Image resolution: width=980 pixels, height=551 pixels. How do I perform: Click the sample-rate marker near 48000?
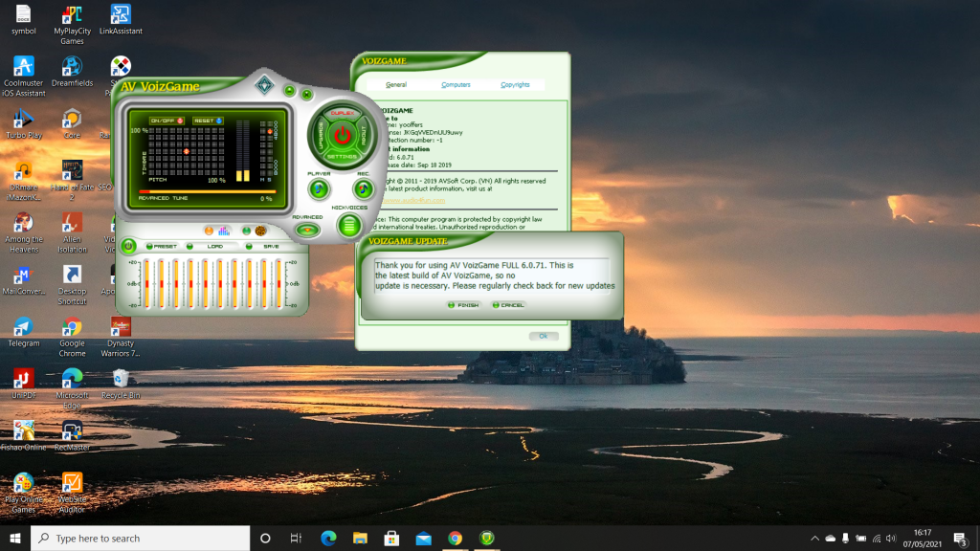click(x=270, y=132)
